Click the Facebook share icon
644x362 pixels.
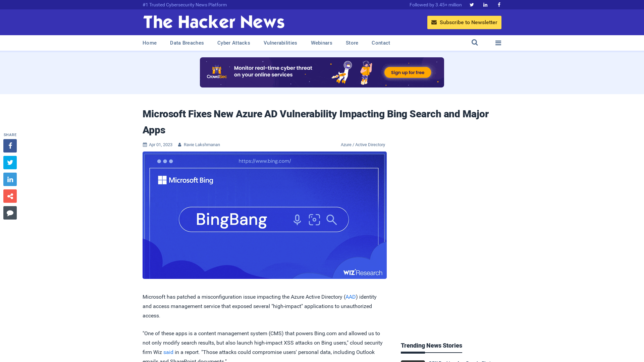coord(10,145)
